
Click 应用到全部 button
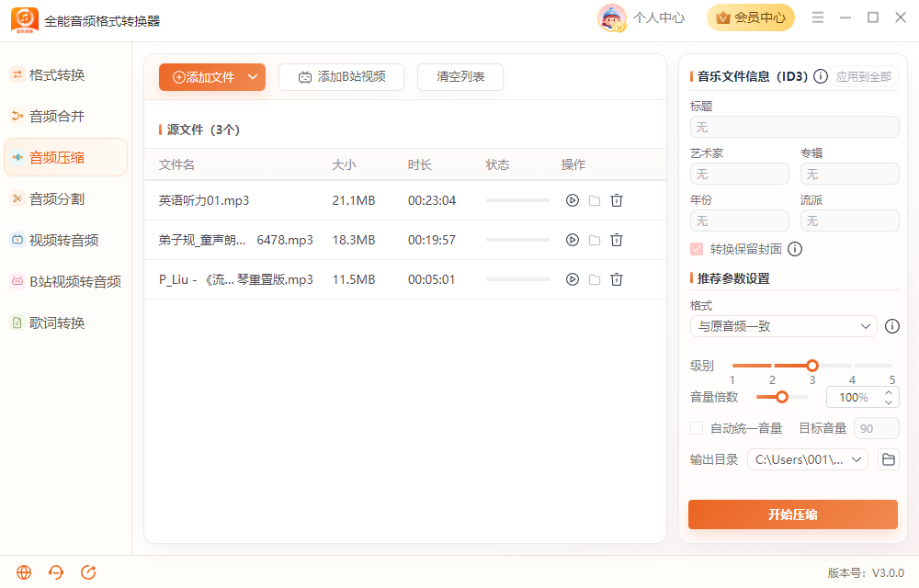pos(864,77)
